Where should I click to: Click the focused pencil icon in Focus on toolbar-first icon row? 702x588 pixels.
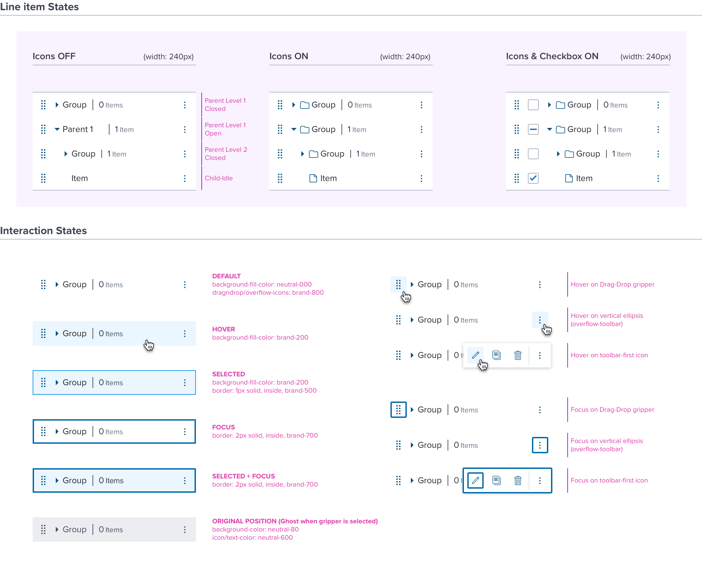[x=475, y=480]
